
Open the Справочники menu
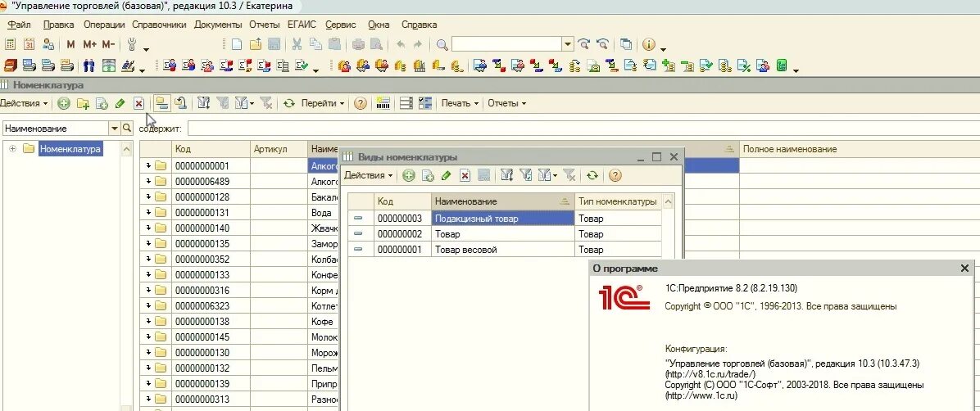160,25
